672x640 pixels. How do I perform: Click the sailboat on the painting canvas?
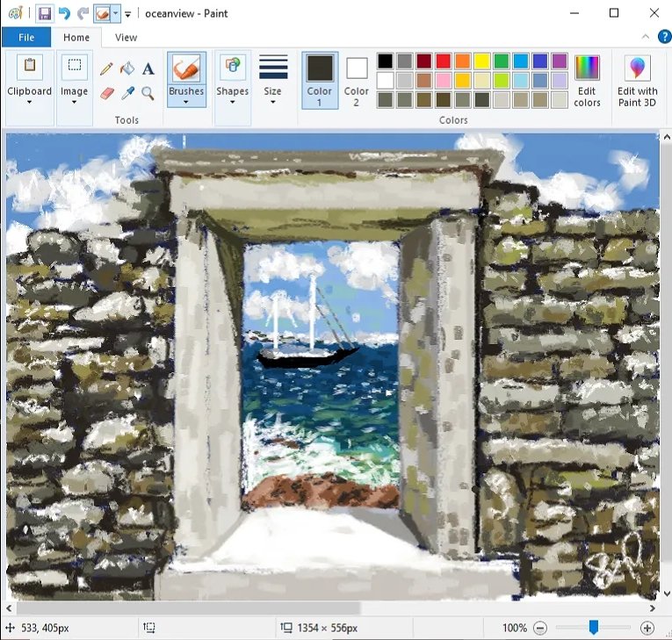307,323
